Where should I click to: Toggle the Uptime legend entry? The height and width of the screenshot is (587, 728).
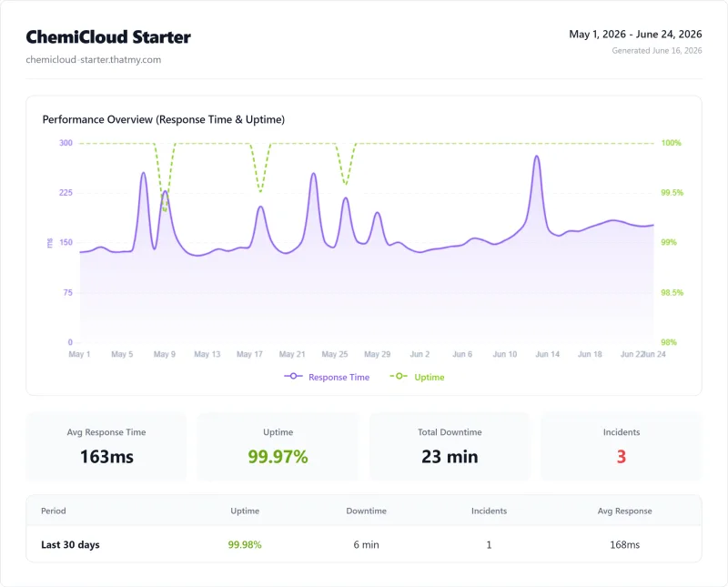tap(417, 377)
